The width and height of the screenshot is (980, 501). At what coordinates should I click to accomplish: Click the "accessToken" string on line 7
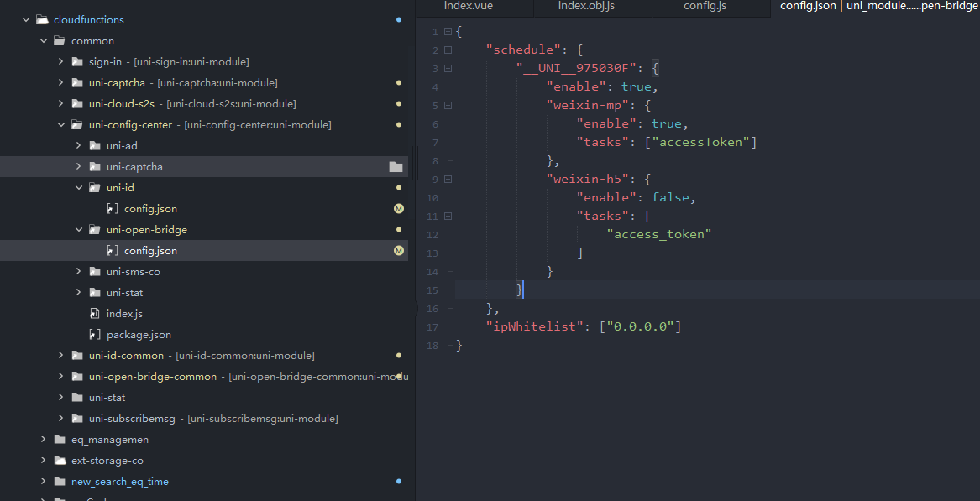[700, 142]
